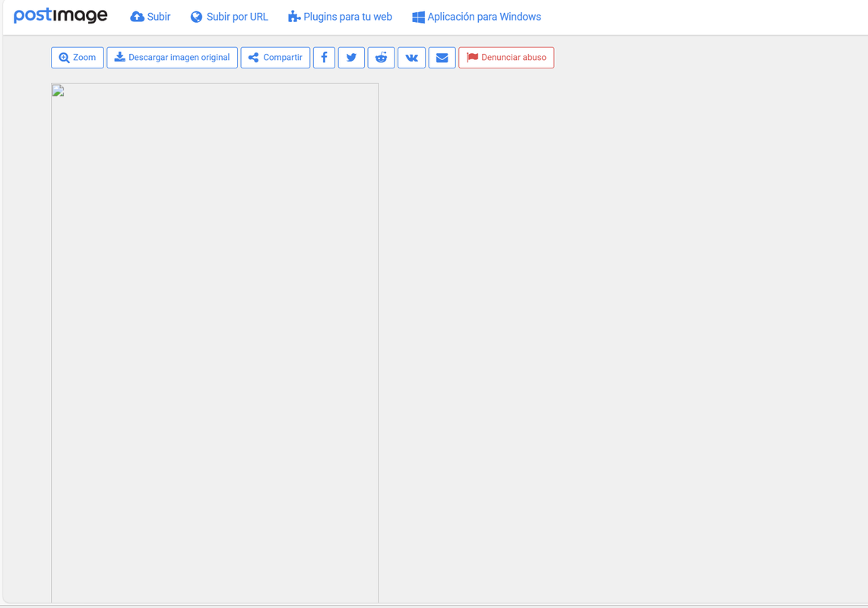Click the Subir upload link
Viewport: 868px width, 608px height.
(x=150, y=17)
